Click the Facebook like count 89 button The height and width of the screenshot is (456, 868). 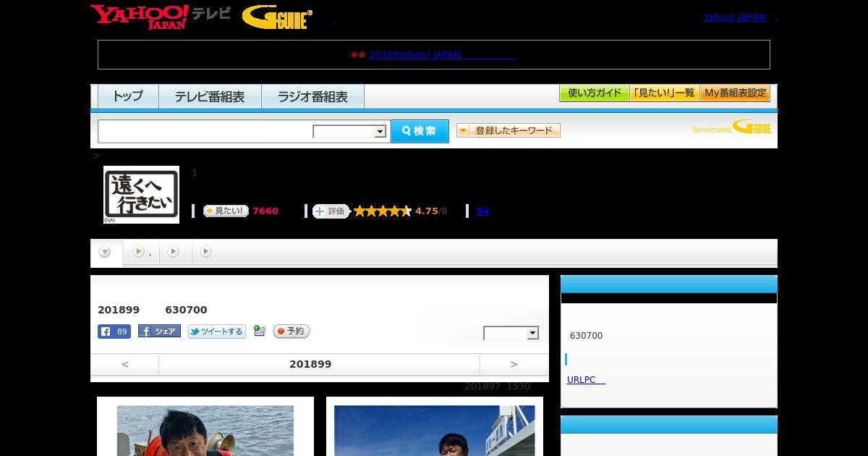(x=114, y=332)
